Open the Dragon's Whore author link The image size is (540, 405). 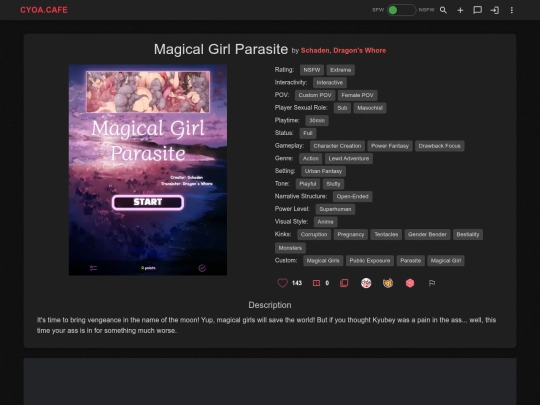click(x=360, y=51)
